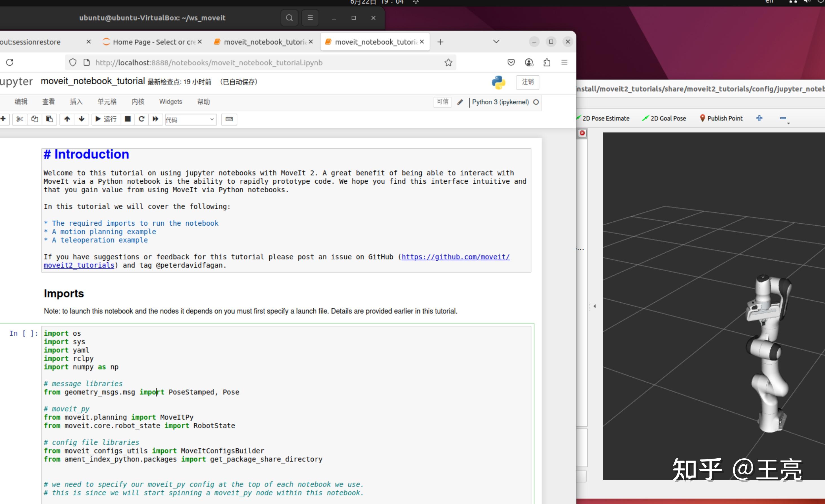
Task: Restart the kernel circular arrow icon
Action: [x=142, y=119]
